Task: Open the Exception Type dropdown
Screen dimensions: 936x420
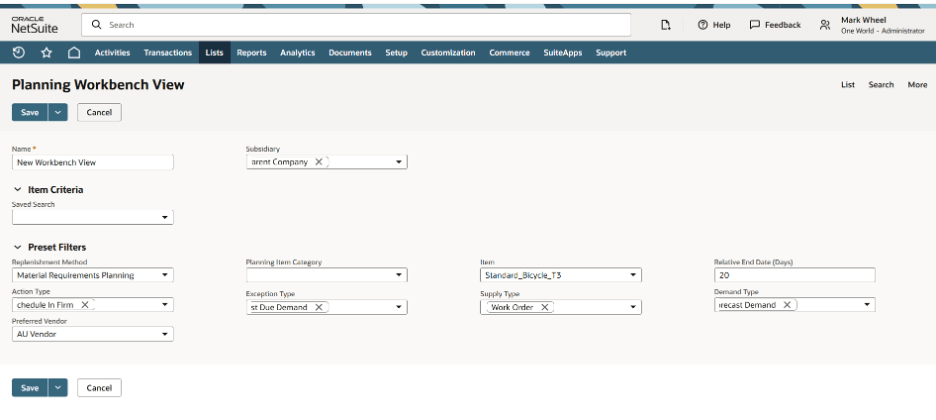Action: (399, 307)
